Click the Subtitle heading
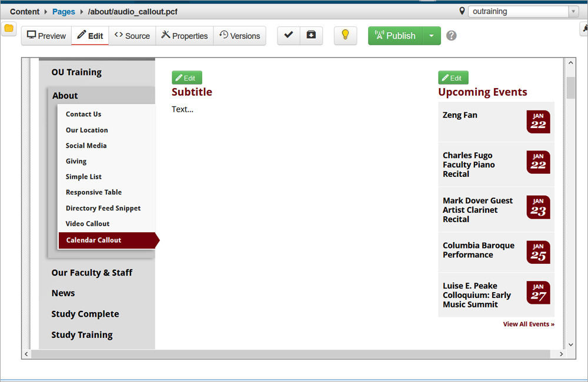 192,92
